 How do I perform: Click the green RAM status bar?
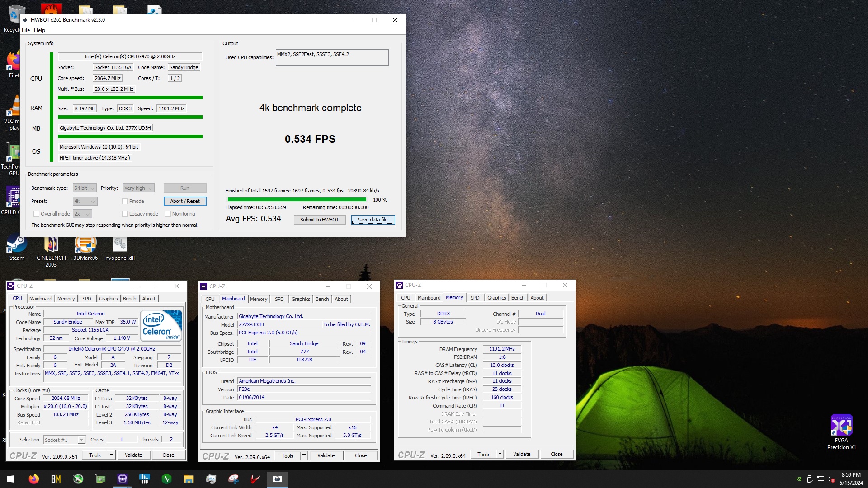click(130, 117)
